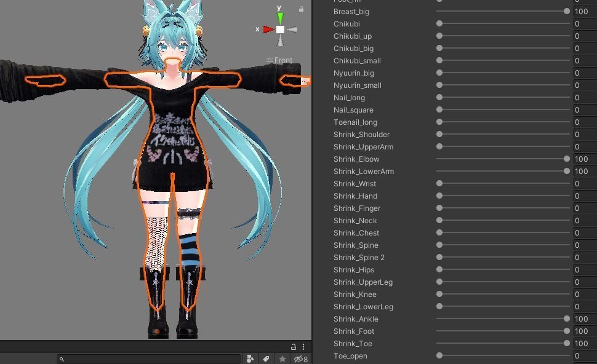Image resolution: width=597 pixels, height=364 pixels.
Task: Click the Nail_long slider handle
Action: [439, 97]
